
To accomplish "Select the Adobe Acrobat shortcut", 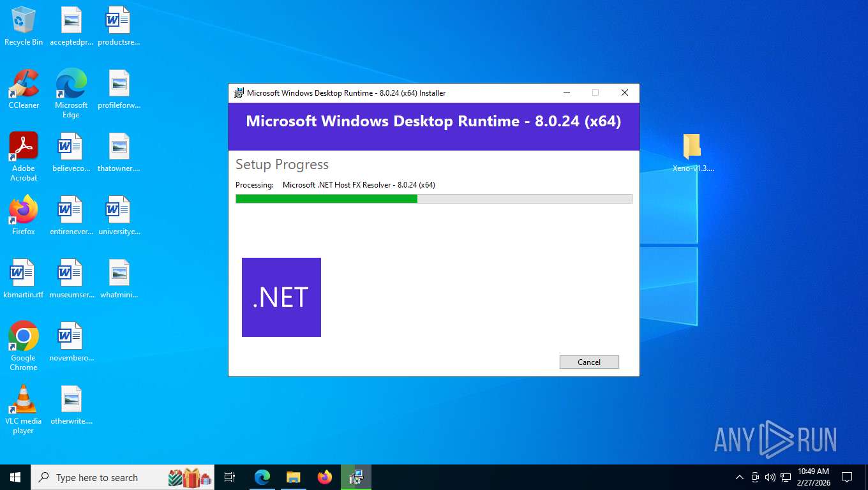I will [24, 157].
